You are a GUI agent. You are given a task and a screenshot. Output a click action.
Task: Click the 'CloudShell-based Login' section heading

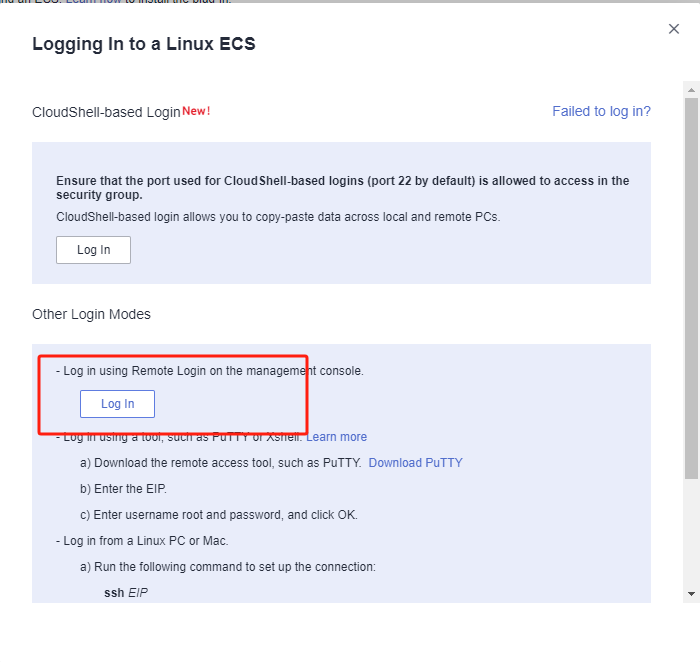click(x=106, y=112)
